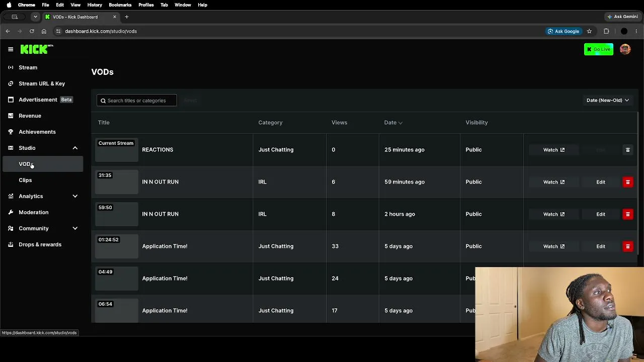Open the Bookmarks menu
This screenshot has width=644, height=362.
[x=120, y=5]
